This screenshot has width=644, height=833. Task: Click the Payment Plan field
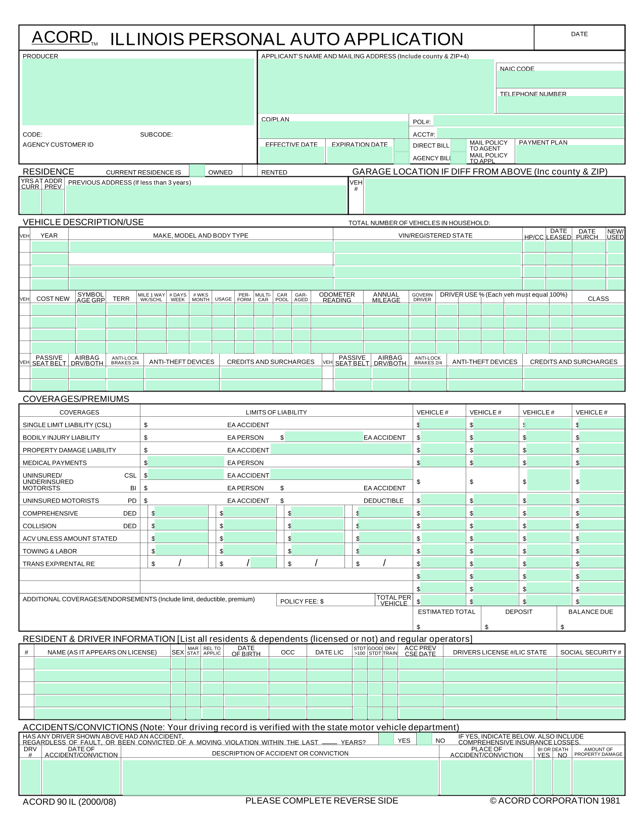click(x=570, y=155)
